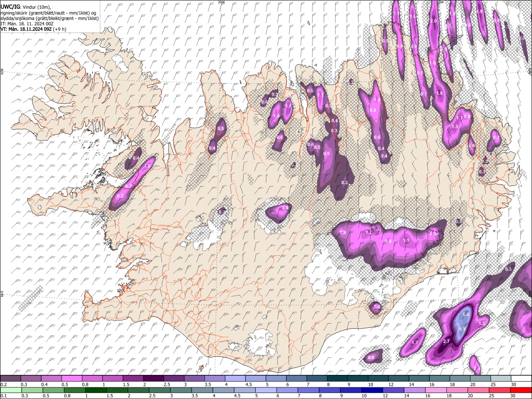
Task: Click the red 30 mm rain legend swatch
Action: (x=521, y=390)
